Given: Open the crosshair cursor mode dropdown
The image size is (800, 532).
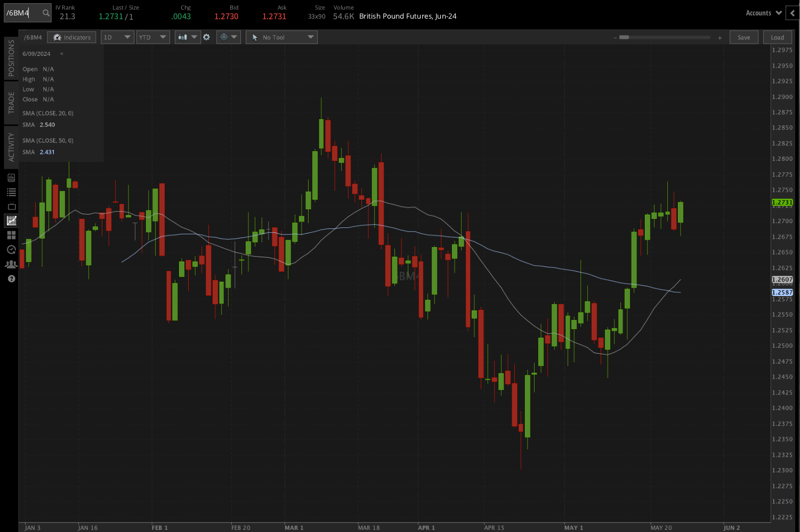Looking at the screenshot, I should point(229,37).
